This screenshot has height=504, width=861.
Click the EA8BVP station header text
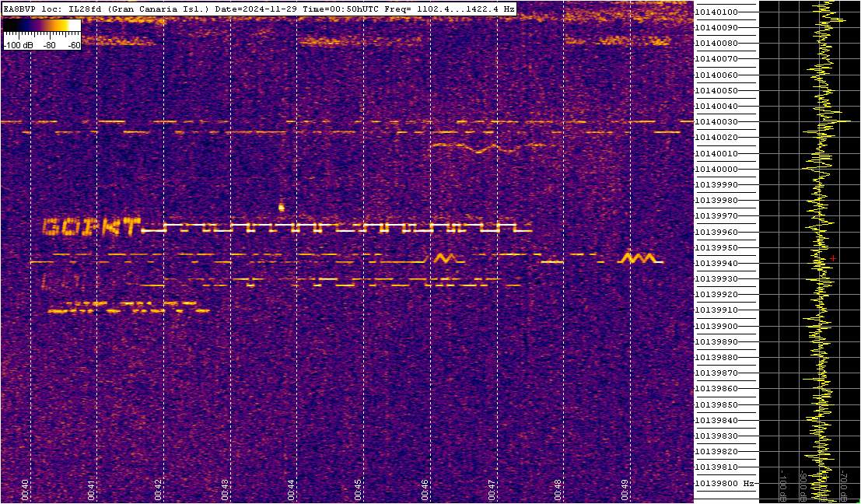(x=259, y=9)
